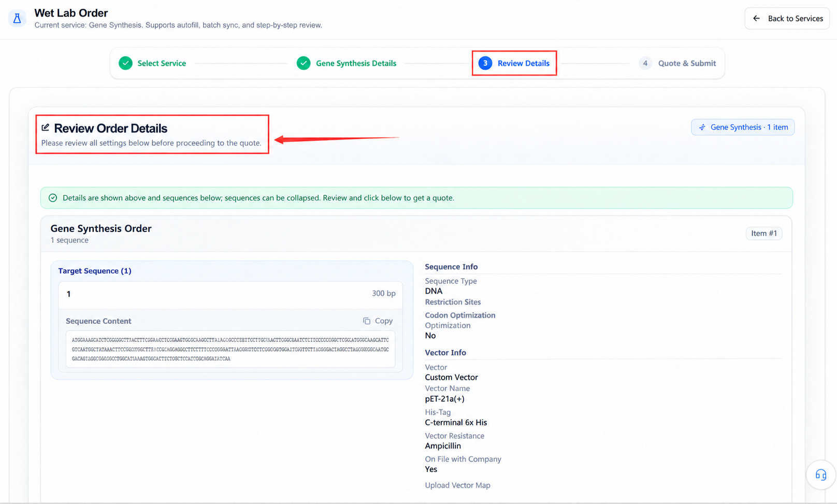Screen dimensions: 837x504
Task: Jump to Quote & Submit step
Action: click(677, 63)
